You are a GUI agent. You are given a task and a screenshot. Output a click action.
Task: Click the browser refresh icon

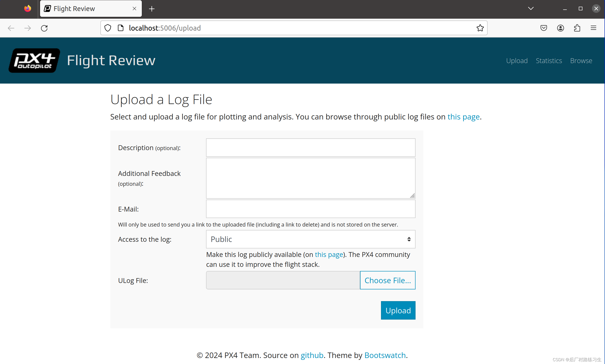click(44, 28)
